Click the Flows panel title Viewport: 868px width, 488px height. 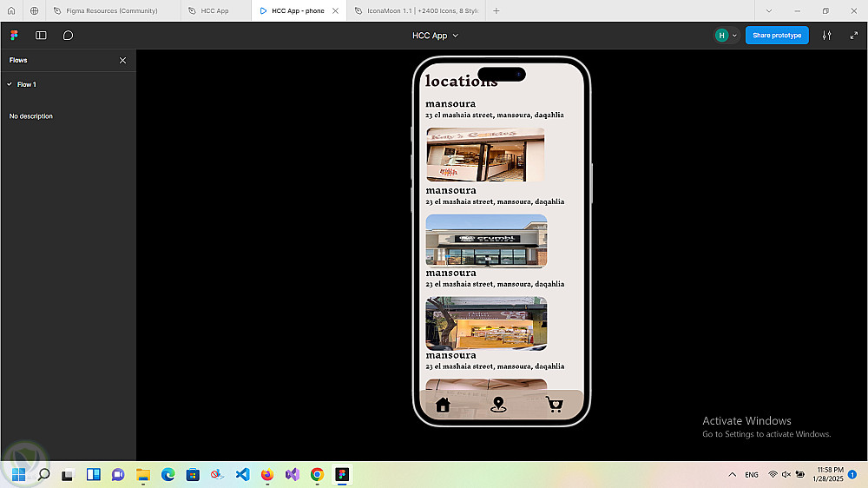click(18, 61)
